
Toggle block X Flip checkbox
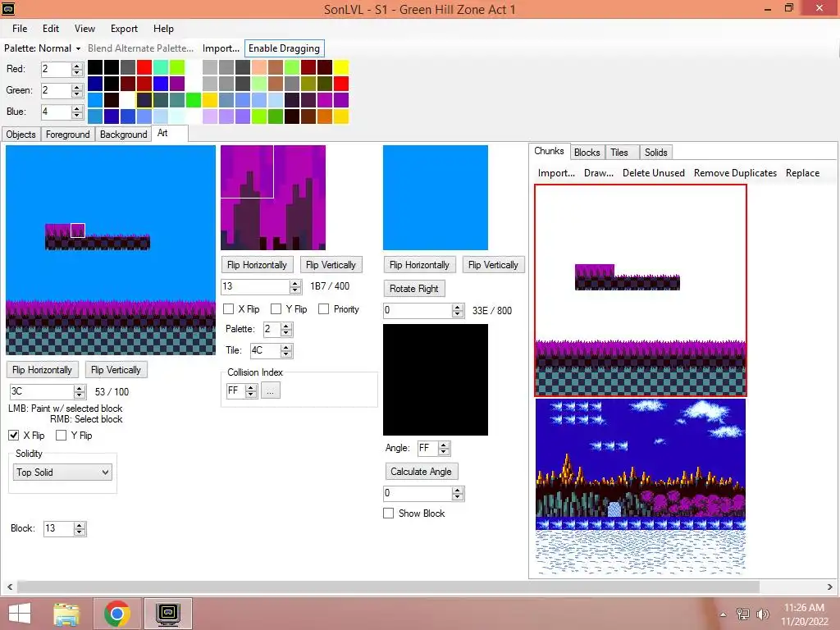[x=228, y=309]
